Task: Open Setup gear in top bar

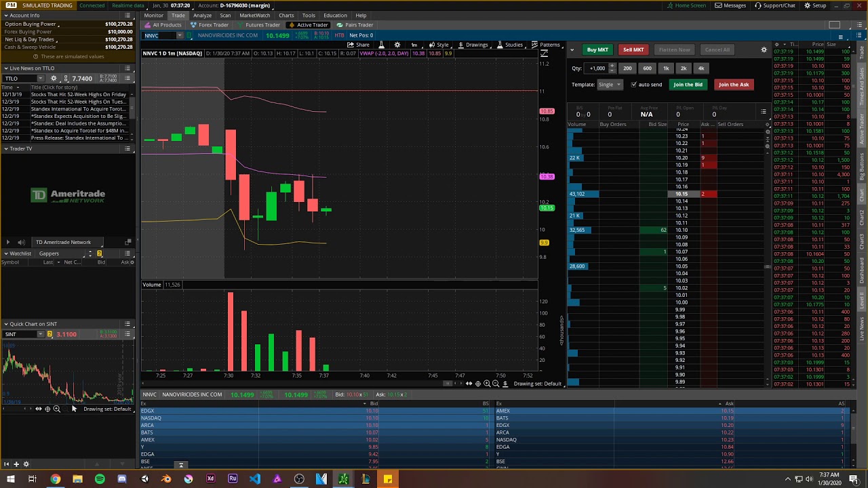Action: [x=815, y=5]
